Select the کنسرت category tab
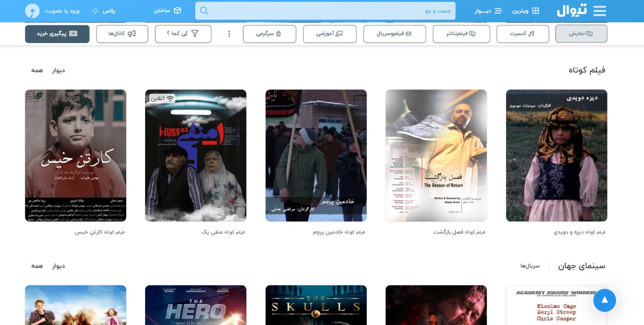The height and width of the screenshot is (325, 644). click(522, 34)
